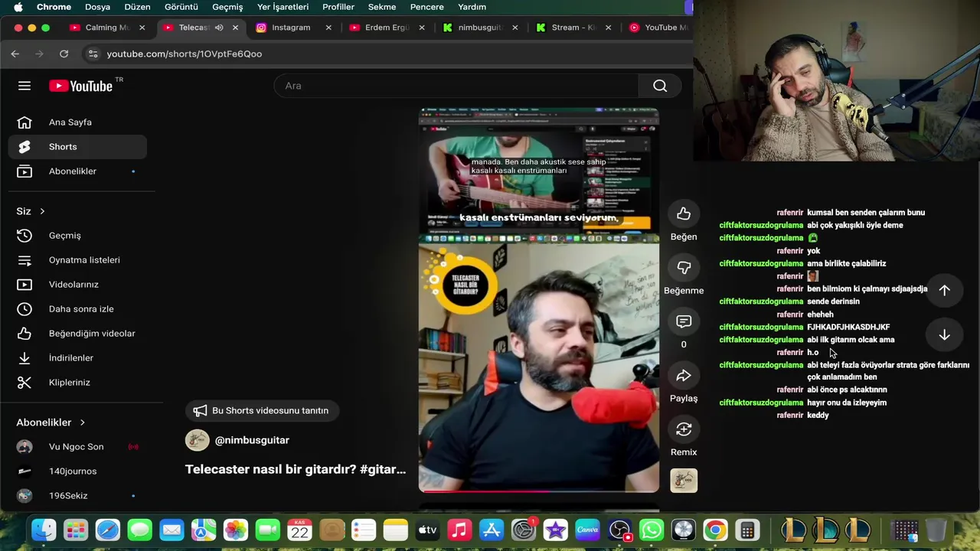
Task: Click the URL youtube.com/shorts address bar
Action: click(x=185, y=54)
